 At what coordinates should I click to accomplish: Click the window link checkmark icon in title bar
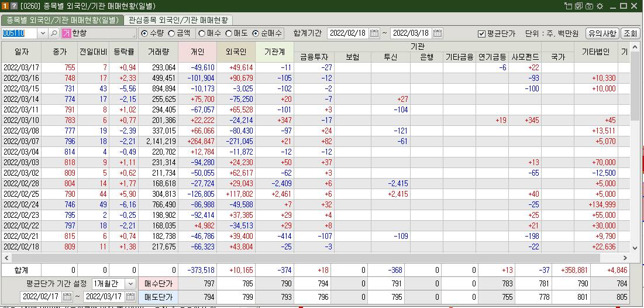[x=579, y=6]
